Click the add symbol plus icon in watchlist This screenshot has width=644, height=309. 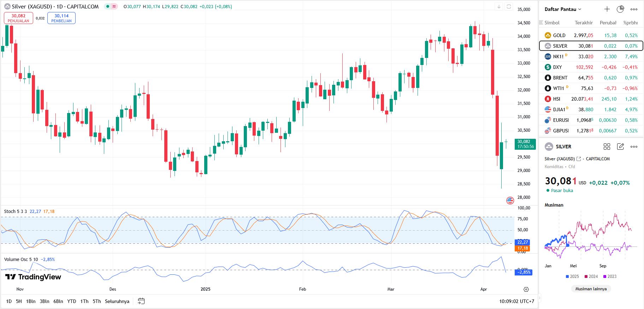click(x=607, y=9)
